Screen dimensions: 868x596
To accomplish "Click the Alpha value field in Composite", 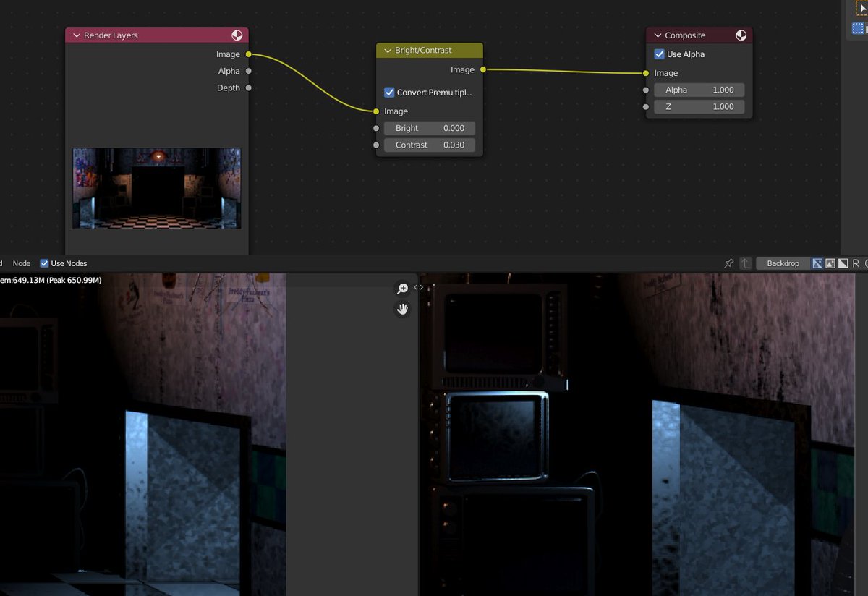I will [699, 90].
